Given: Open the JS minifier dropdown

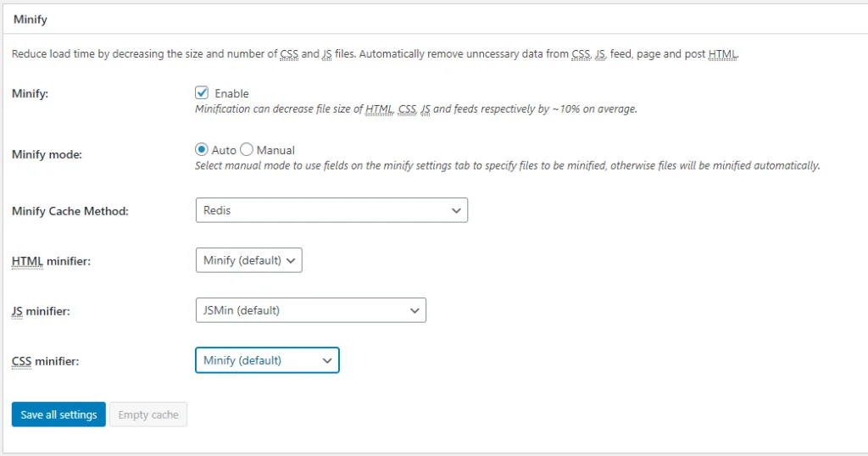Looking at the screenshot, I should coord(310,310).
